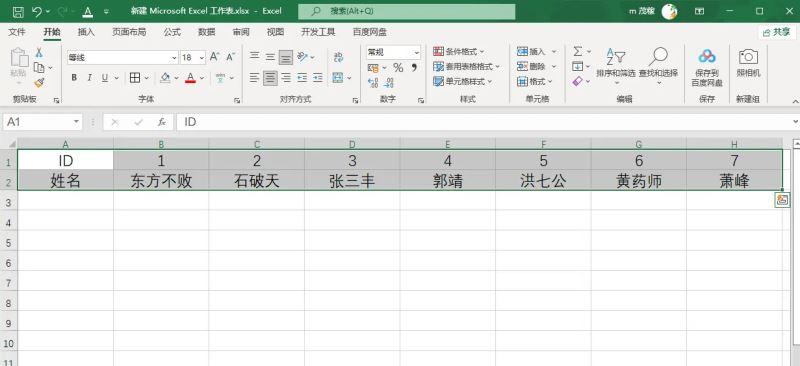Open the Name Box dropdown arrow
The height and width of the screenshot is (366, 800).
pos(76,122)
